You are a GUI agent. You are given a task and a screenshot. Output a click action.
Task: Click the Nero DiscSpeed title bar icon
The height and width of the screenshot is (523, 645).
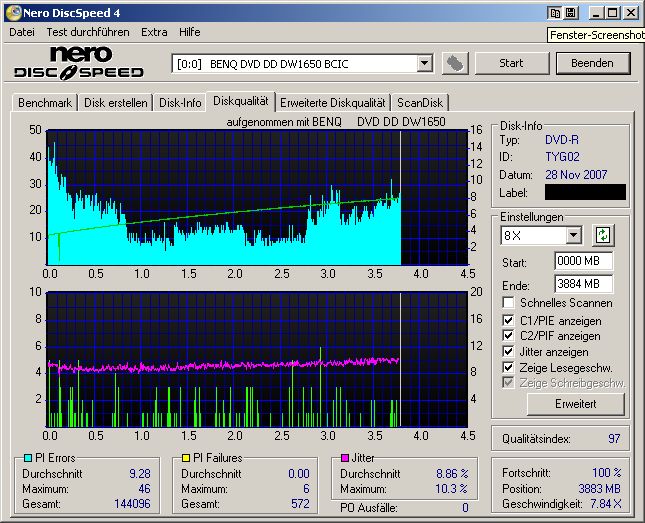12,13
